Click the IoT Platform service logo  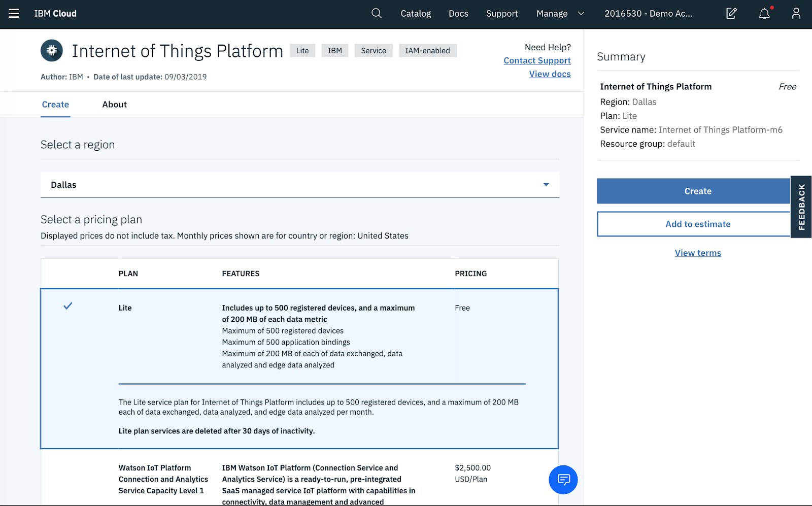pos(52,51)
